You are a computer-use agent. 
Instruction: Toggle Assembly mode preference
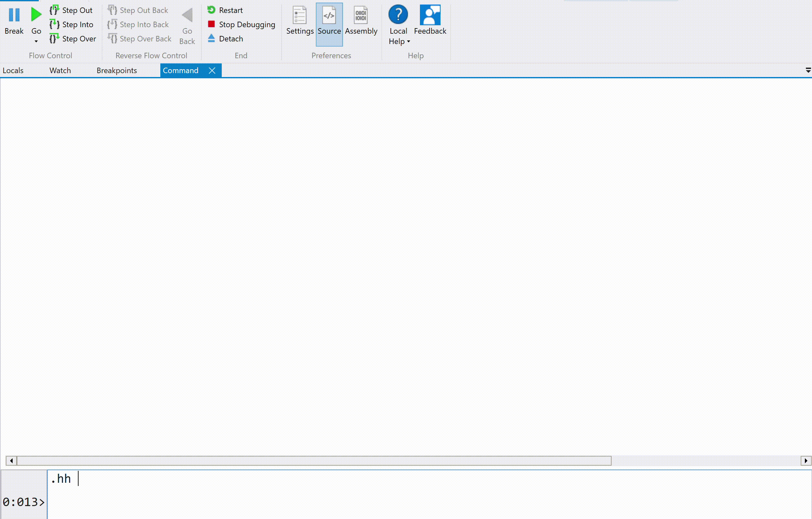pos(361,15)
